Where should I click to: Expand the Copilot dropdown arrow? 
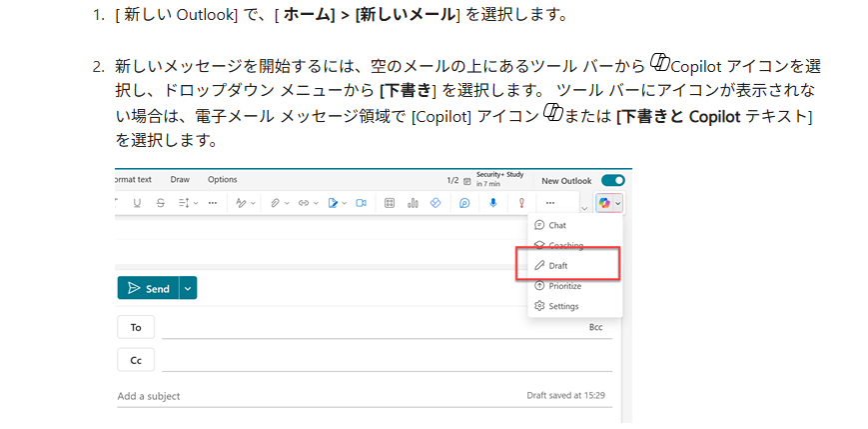(x=618, y=204)
